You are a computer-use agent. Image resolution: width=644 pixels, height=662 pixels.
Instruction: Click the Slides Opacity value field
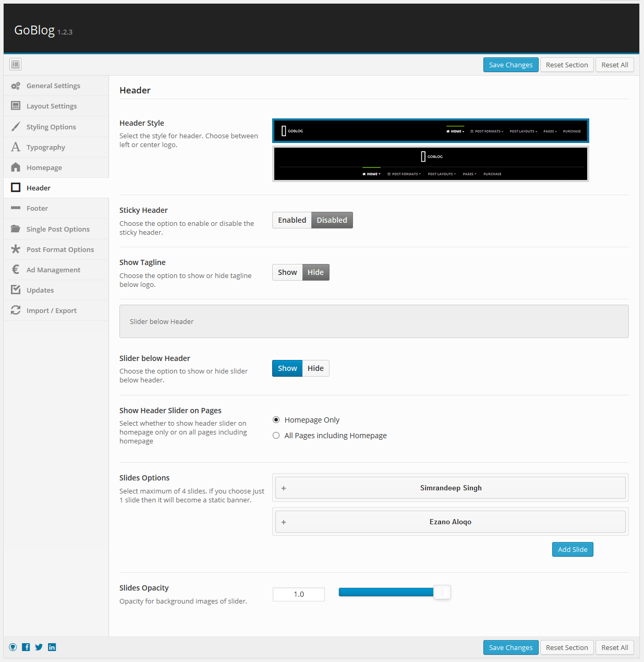pos(299,594)
